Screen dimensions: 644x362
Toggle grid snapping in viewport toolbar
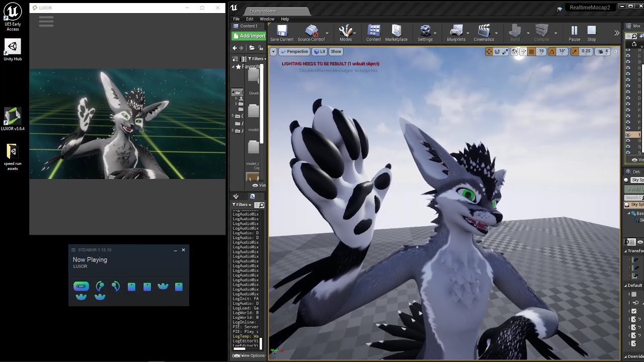coord(531,51)
